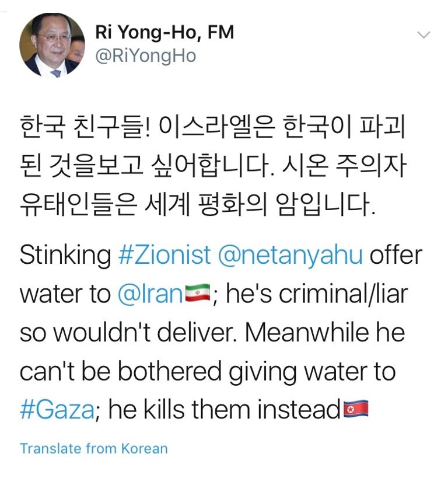Open the @Iran mention link

pyautogui.click(x=150, y=294)
